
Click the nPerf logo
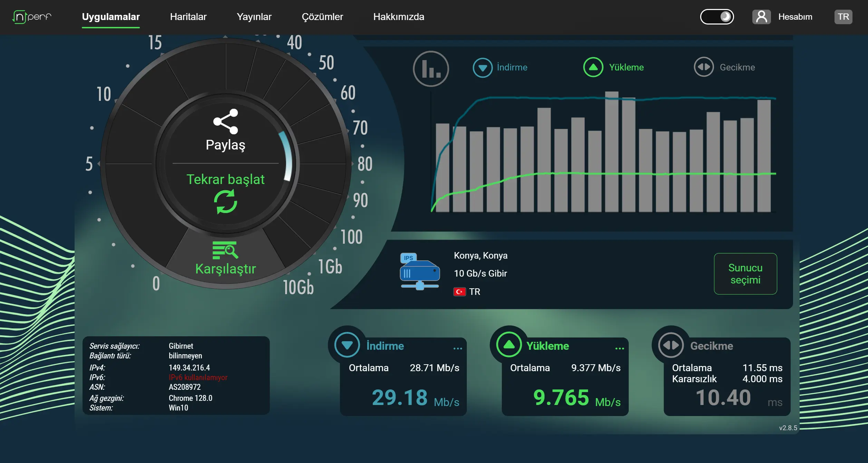[32, 17]
